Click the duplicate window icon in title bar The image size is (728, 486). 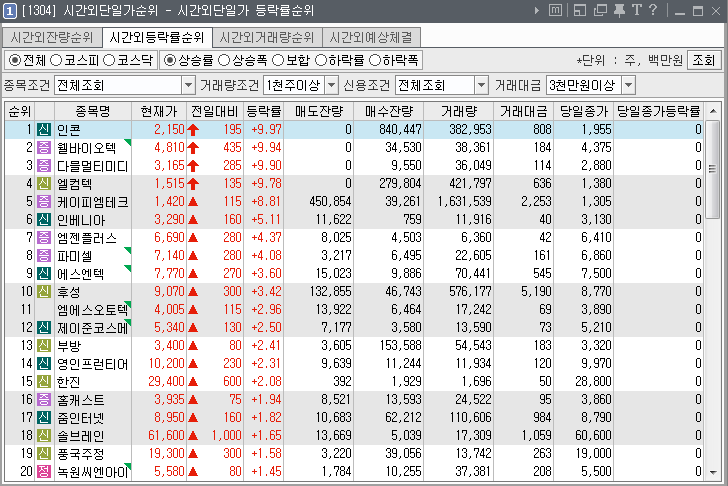tap(600, 10)
